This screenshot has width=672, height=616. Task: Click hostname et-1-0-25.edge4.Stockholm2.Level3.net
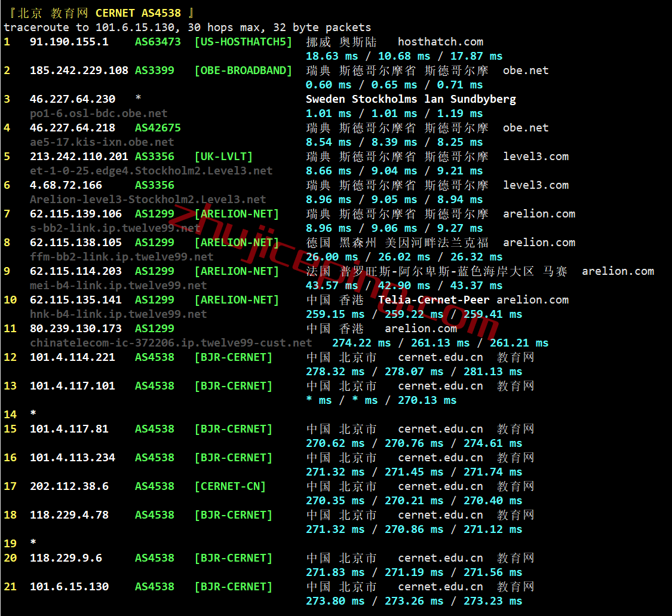151,171
